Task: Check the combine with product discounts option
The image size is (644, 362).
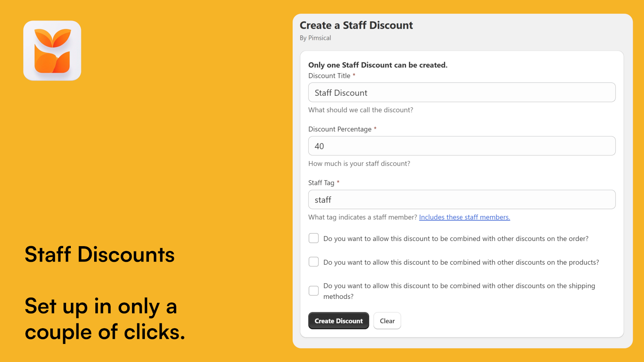Action: (x=314, y=261)
